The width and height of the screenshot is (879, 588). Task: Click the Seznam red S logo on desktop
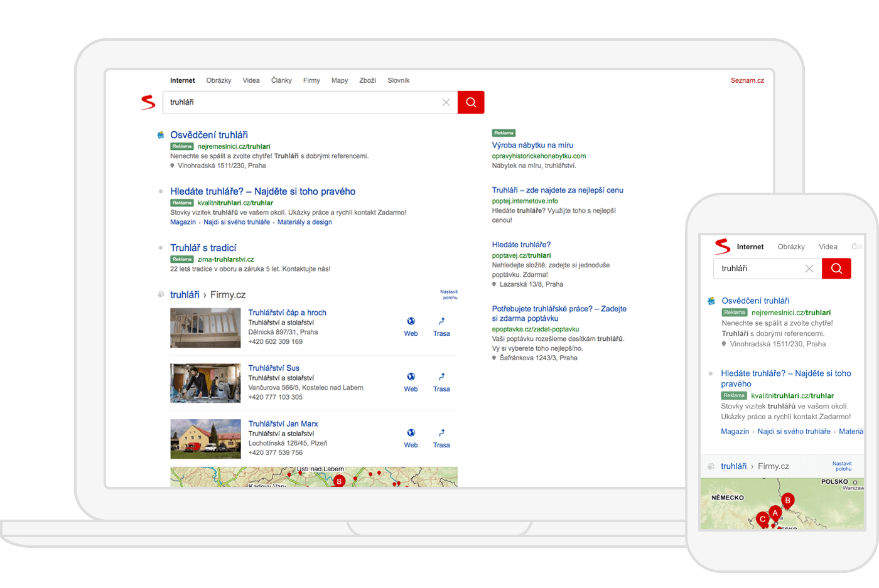tap(148, 102)
